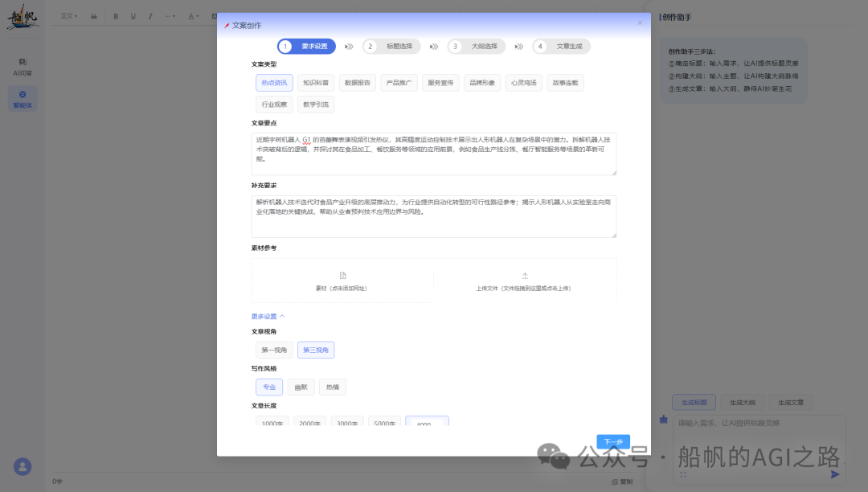Close the 文案创作 dialog

(640, 23)
